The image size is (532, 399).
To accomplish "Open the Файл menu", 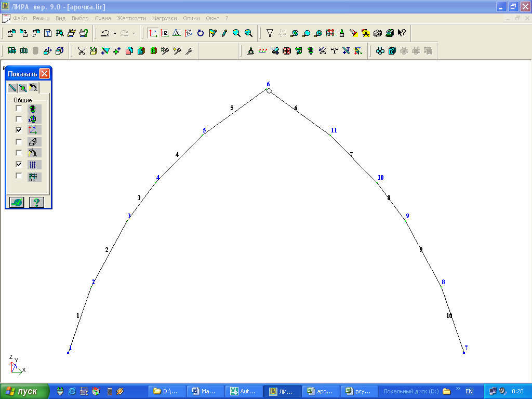I will 20,18.
